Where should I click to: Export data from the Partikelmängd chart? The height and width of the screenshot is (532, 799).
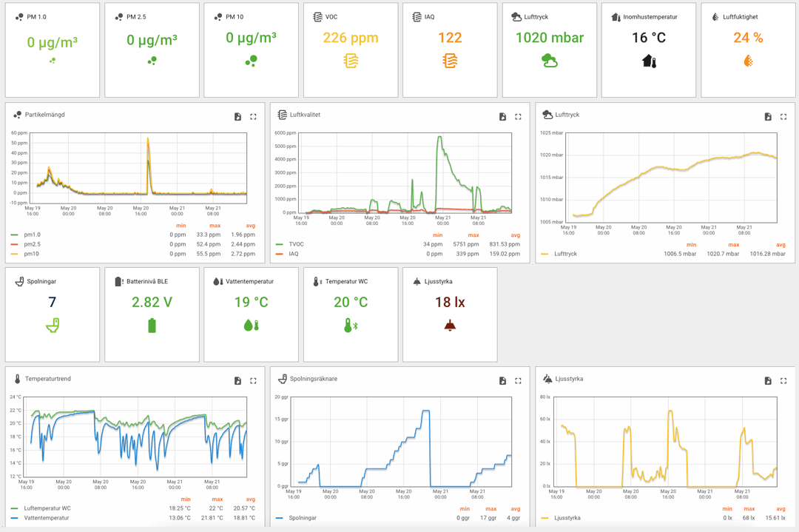point(237,117)
